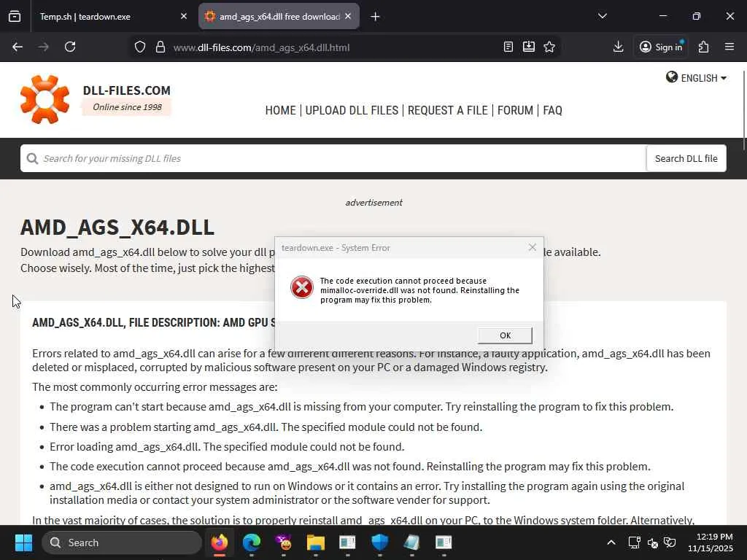Open Microsoft Edge from the taskbar
Image resolution: width=747 pixels, height=560 pixels.
click(252, 542)
